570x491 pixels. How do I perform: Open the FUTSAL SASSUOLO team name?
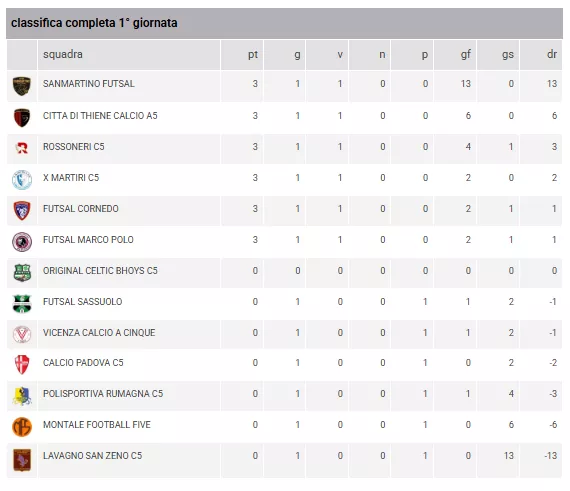[83, 302]
